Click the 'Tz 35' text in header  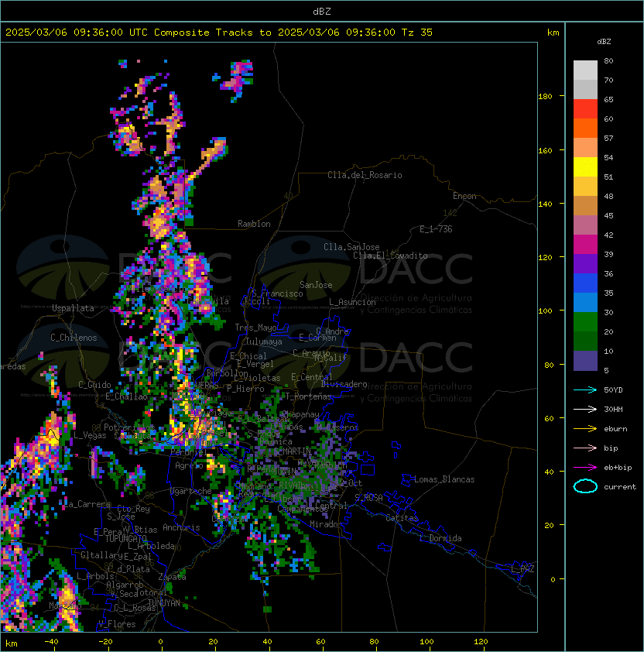click(417, 33)
